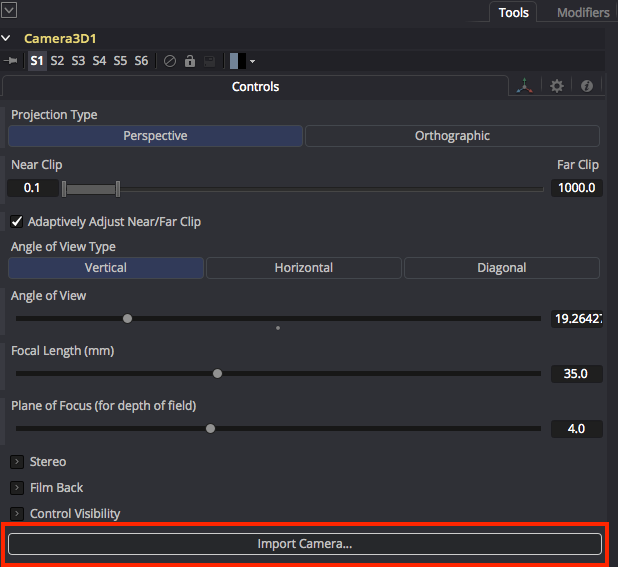The height and width of the screenshot is (567, 618).
Task: Select settings slot S2
Action: pos(57,61)
